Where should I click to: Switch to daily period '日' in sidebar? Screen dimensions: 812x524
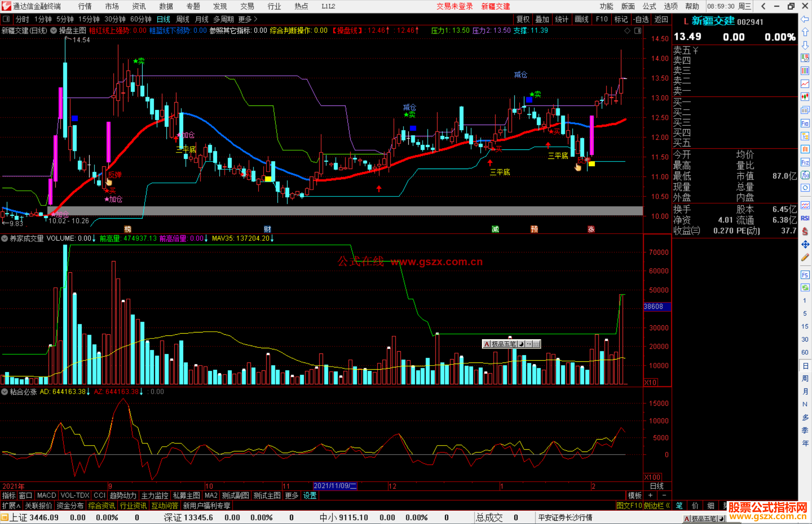coord(805,366)
